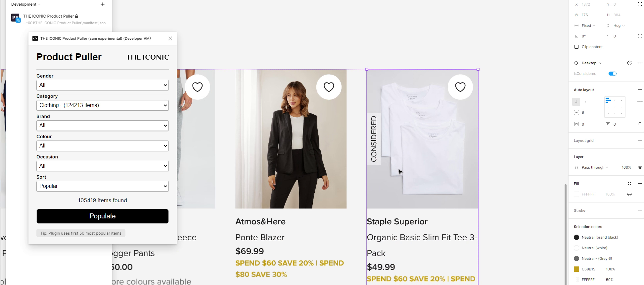Screen dimensions: 644x285
Task: Click the C59B15 selection color swatch
Action: point(576,269)
